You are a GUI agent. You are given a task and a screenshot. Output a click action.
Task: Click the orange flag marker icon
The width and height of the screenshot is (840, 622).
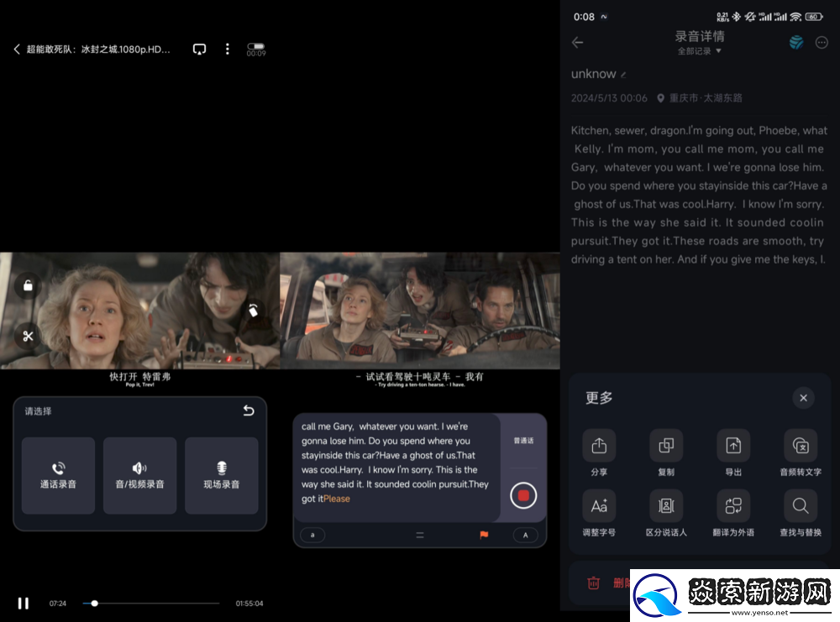(x=484, y=535)
